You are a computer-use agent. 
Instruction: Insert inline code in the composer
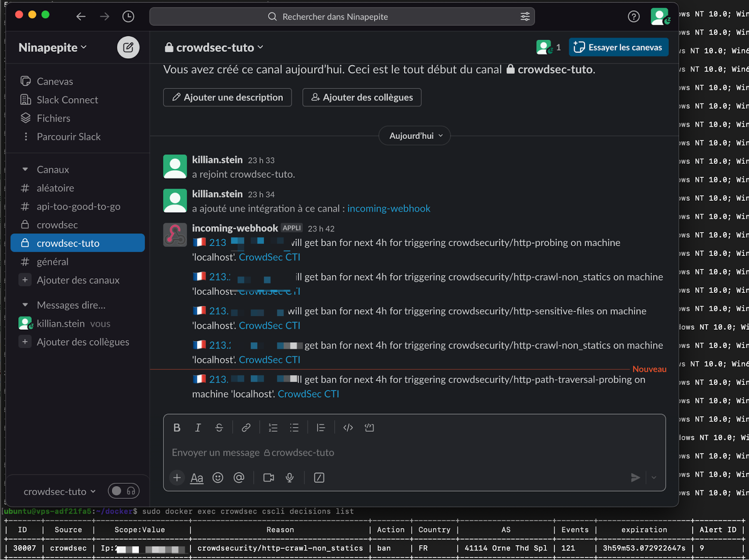[x=348, y=428]
